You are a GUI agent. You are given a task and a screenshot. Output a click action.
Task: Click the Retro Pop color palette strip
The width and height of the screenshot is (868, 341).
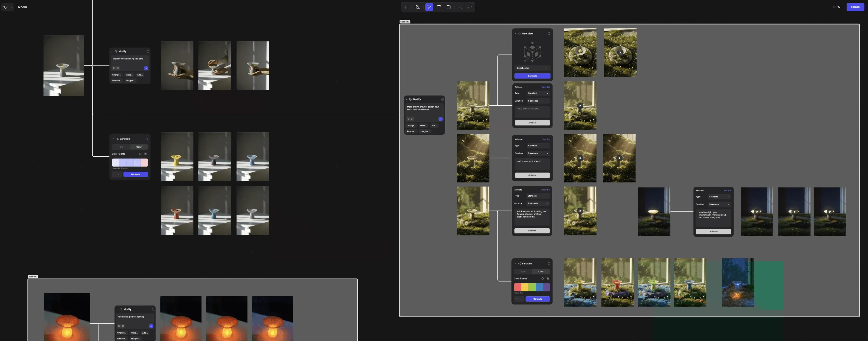tap(532, 287)
